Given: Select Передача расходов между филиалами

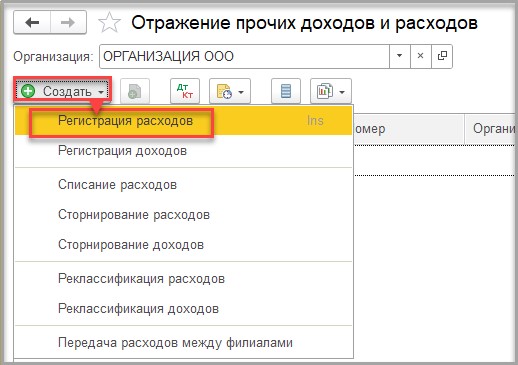Looking at the screenshot, I should coord(184,342).
